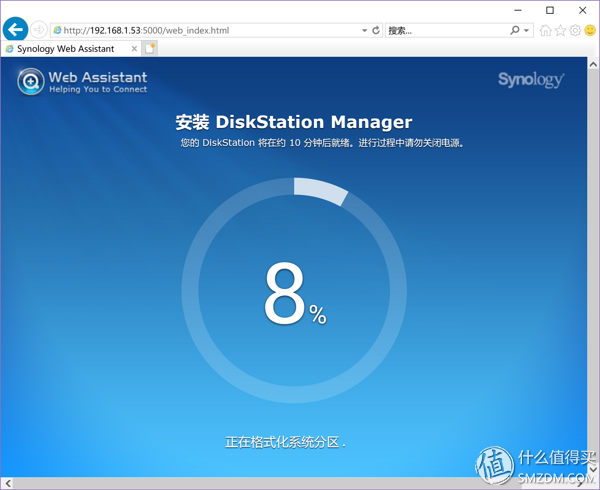
Task: Expand the address bar history dropdown
Action: (x=364, y=31)
